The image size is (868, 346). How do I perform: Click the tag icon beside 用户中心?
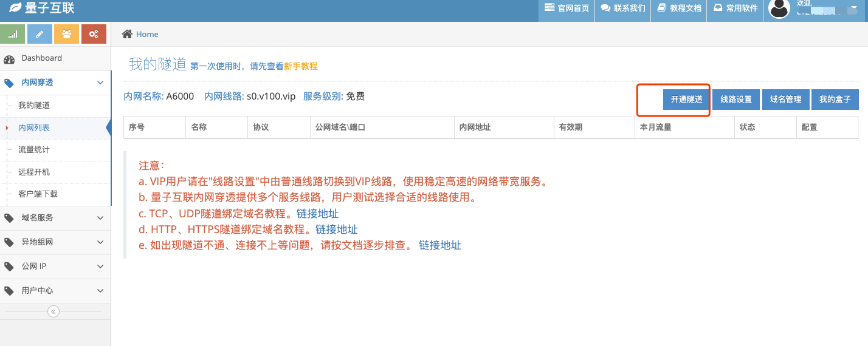(x=9, y=291)
